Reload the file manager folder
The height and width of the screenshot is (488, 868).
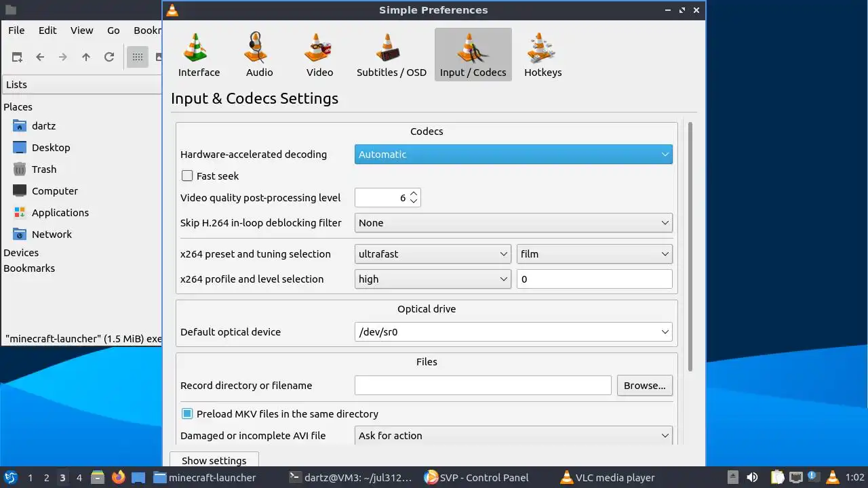[109, 57]
